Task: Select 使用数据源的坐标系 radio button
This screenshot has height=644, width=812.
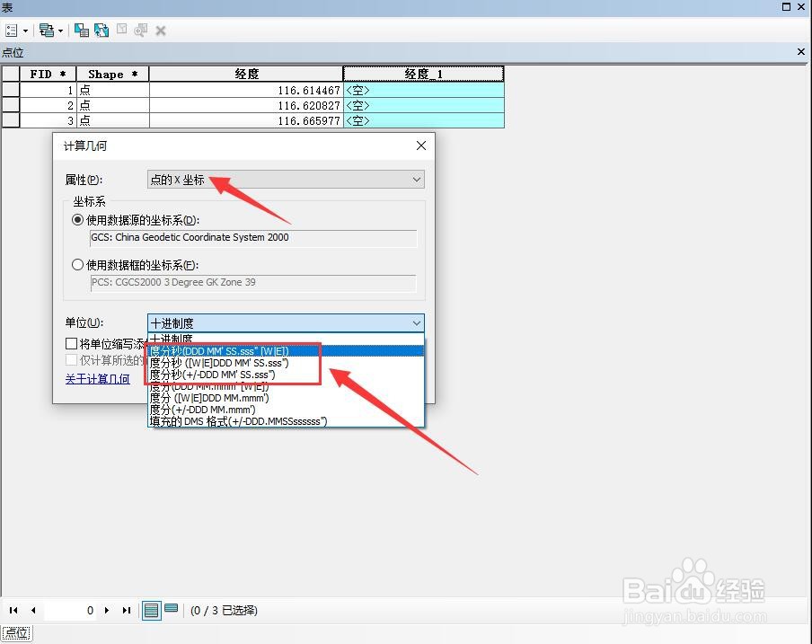Action: pyautogui.click(x=77, y=220)
